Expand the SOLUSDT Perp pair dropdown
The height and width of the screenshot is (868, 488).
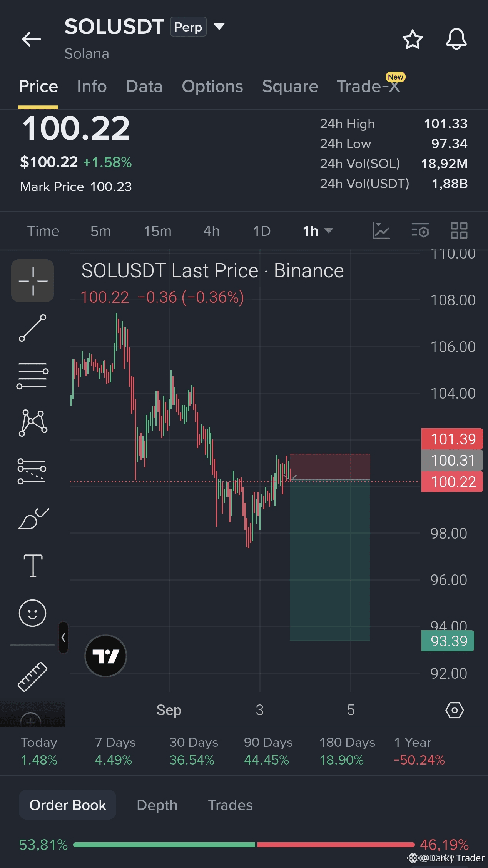click(219, 27)
